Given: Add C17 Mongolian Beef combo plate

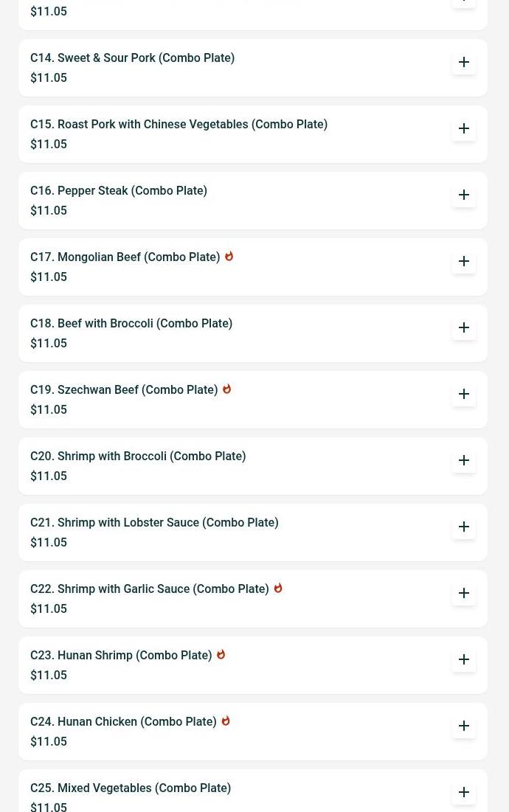Looking at the screenshot, I should coord(464,261).
